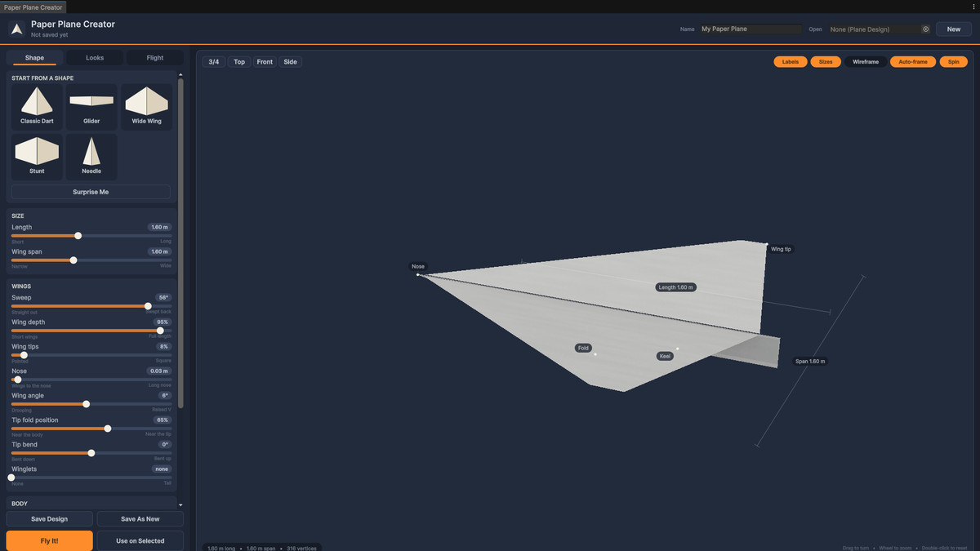
Task: Click the Fold label in the viewport
Action: click(x=583, y=348)
